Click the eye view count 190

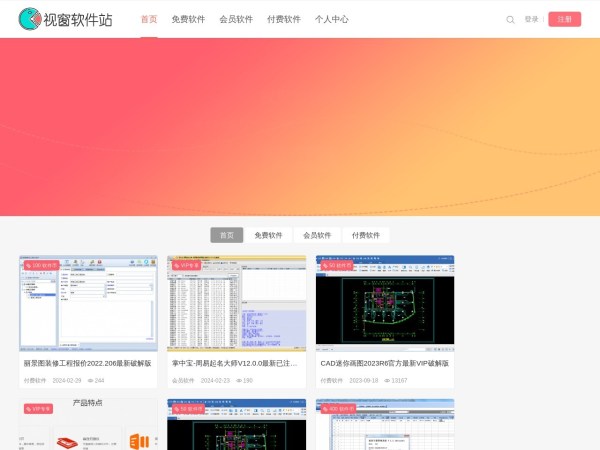[x=245, y=380]
